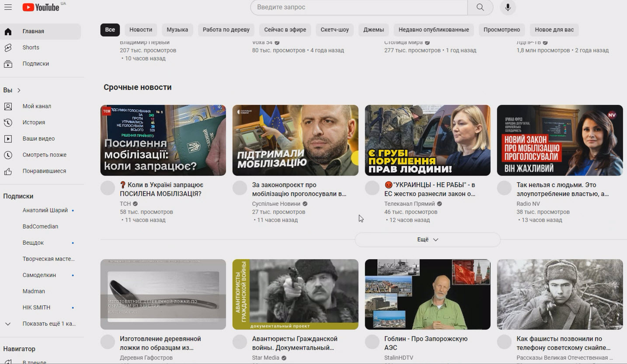Open Анатолий Шарий subscription channel

pyautogui.click(x=40, y=210)
